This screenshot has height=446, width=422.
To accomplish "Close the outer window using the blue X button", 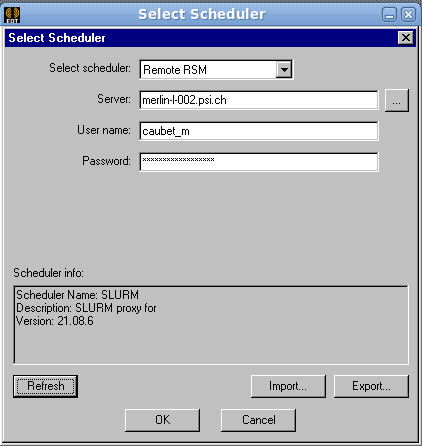I will tap(408, 15).
